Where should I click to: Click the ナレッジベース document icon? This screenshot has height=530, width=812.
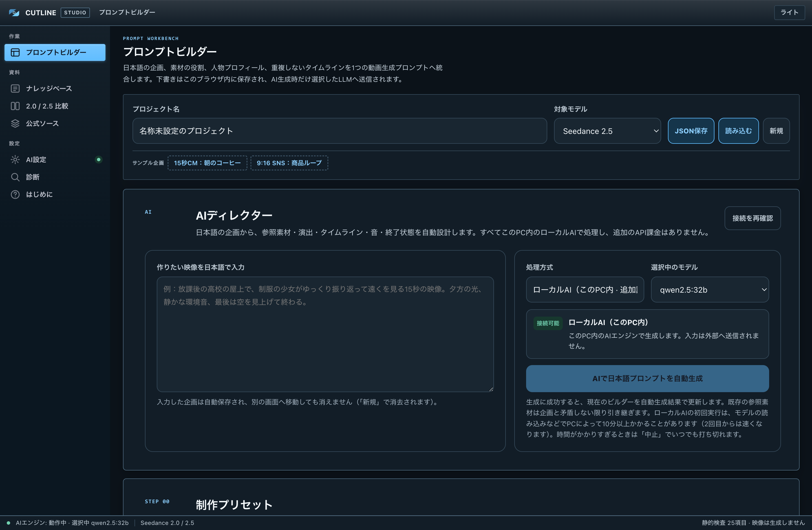(15, 88)
